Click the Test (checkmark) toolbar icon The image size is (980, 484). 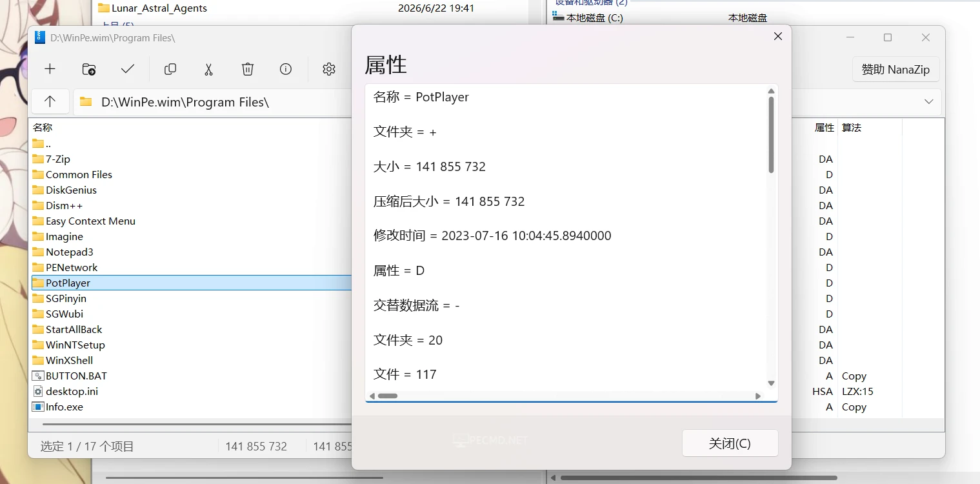click(128, 69)
